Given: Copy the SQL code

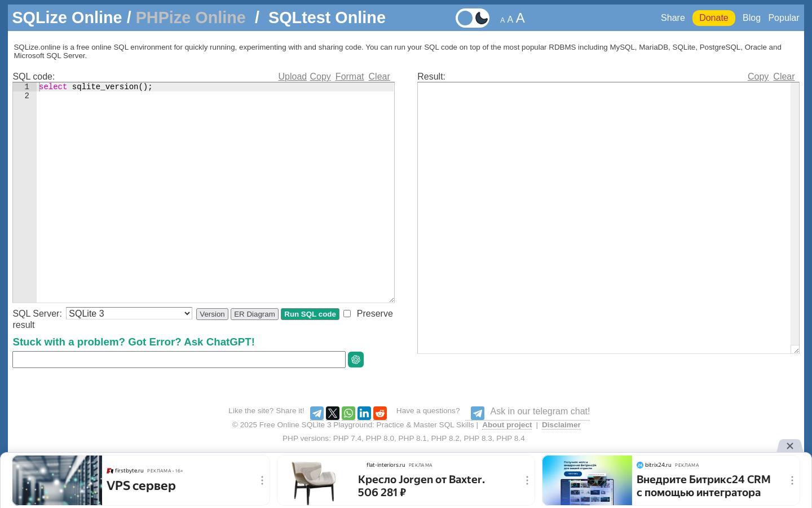Looking at the screenshot, I should tap(320, 77).
